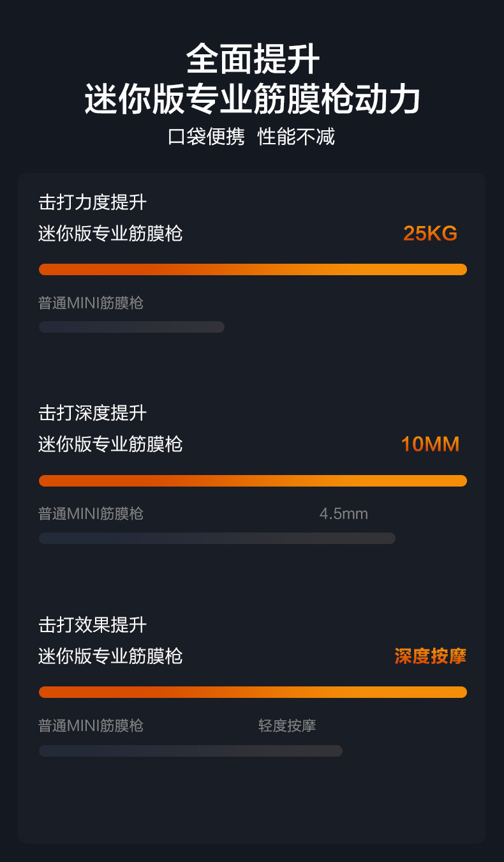Click the orange bar under 10MM
The height and width of the screenshot is (862, 504).
point(253,481)
